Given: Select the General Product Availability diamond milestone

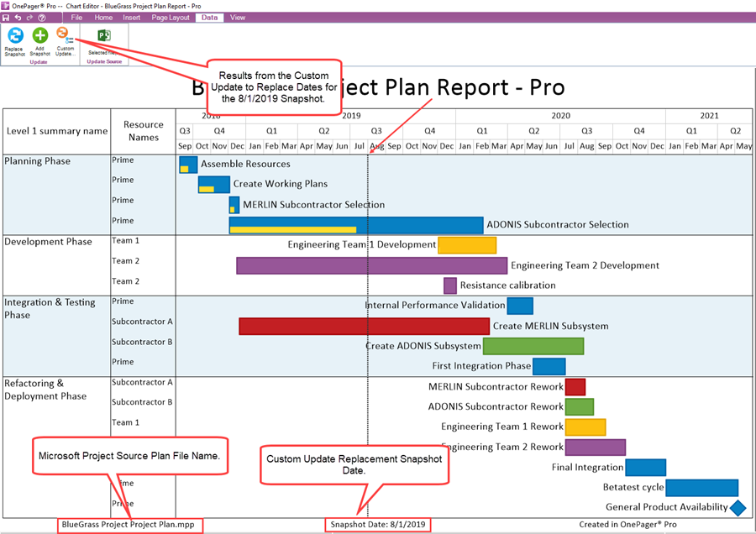Looking at the screenshot, I should coord(738,507).
